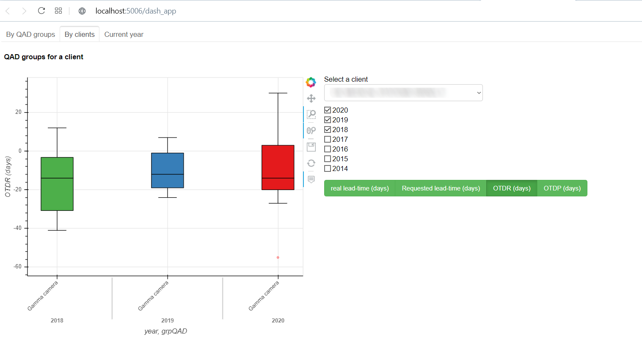
Task: Choose the OTDP (days) button
Action: 562,188
